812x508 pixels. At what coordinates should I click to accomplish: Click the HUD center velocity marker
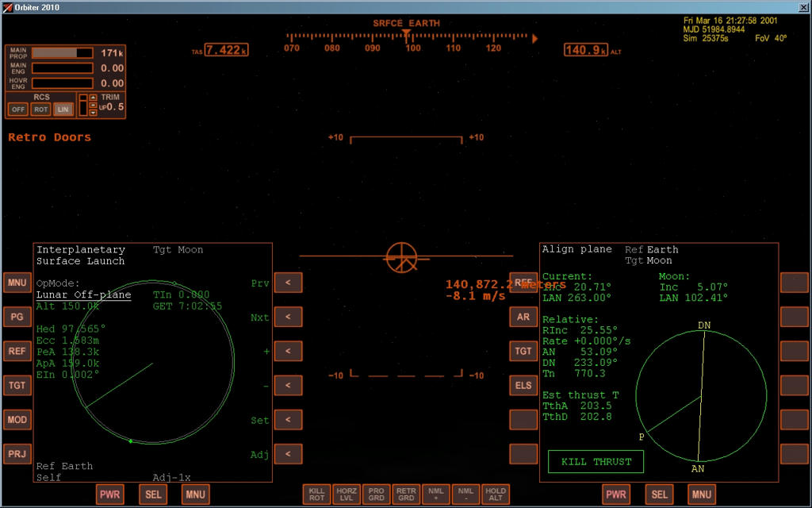coord(402,257)
